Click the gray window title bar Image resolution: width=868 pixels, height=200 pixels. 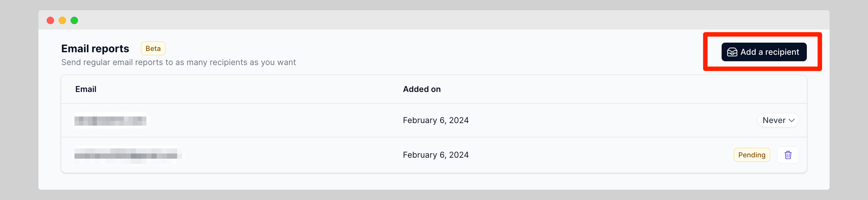point(404,20)
